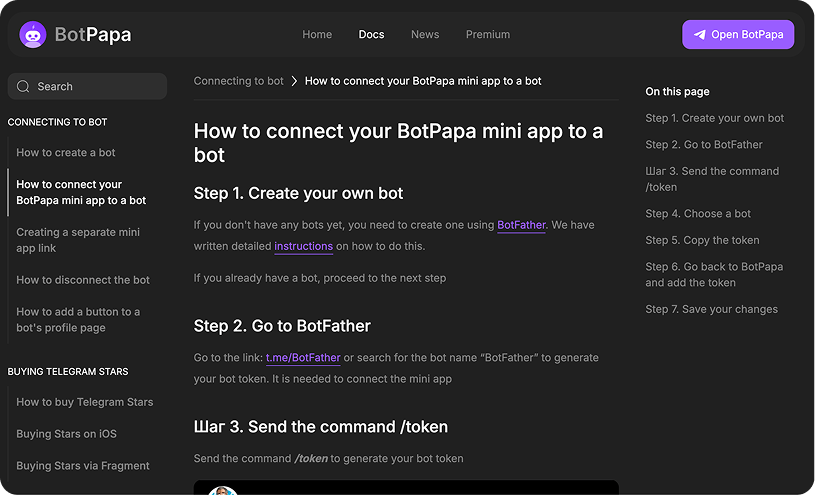Go to Connecting to bot breadcrumb
The height and width of the screenshot is (495, 815).
coord(238,81)
